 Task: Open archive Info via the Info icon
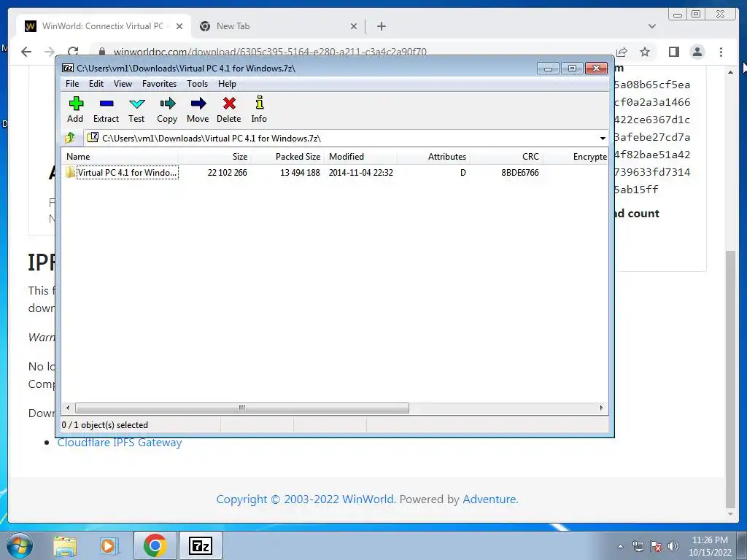coord(259,109)
